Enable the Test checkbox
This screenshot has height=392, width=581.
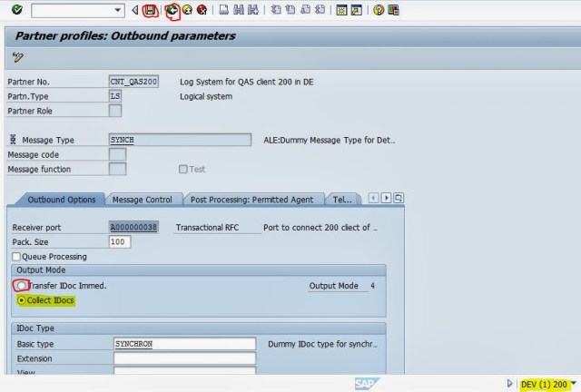(183, 170)
